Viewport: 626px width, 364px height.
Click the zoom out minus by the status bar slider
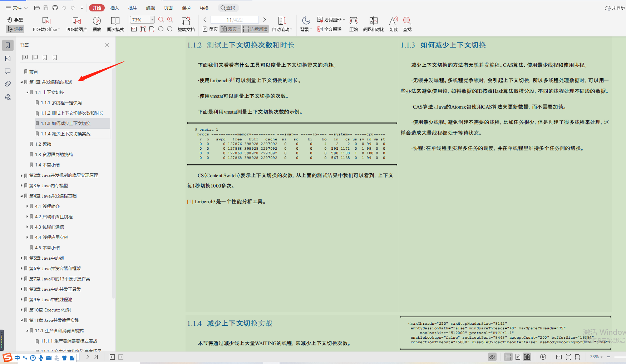pos(608,357)
